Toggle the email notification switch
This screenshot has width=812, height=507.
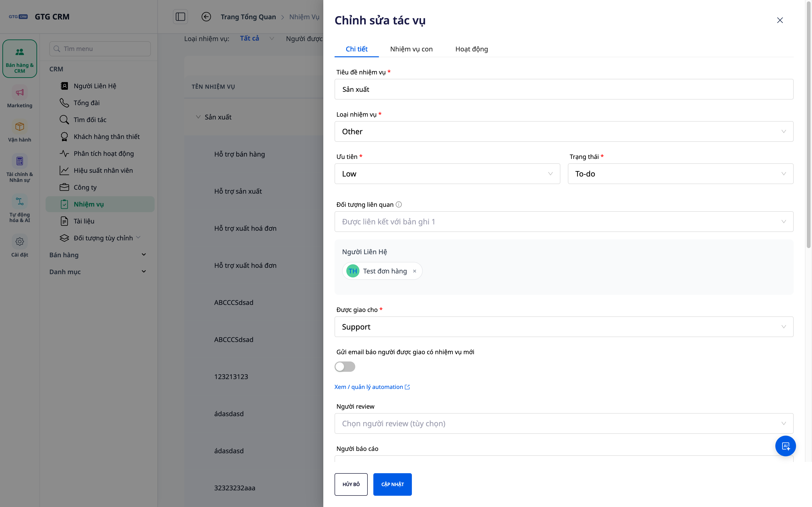[x=345, y=366]
